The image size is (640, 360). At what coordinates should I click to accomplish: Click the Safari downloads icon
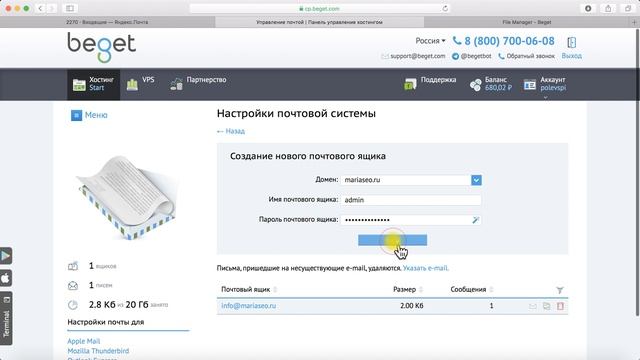tap(588, 8)
